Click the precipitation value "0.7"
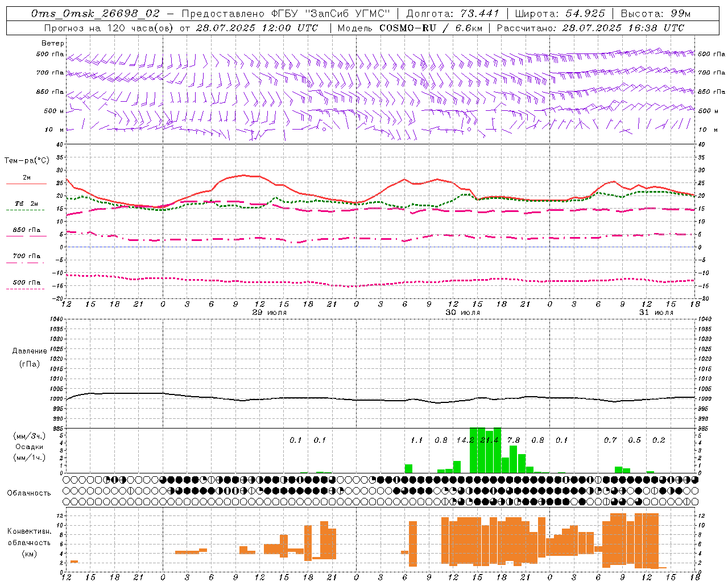This screenshot has height=582, width=728. click(610, 440)
